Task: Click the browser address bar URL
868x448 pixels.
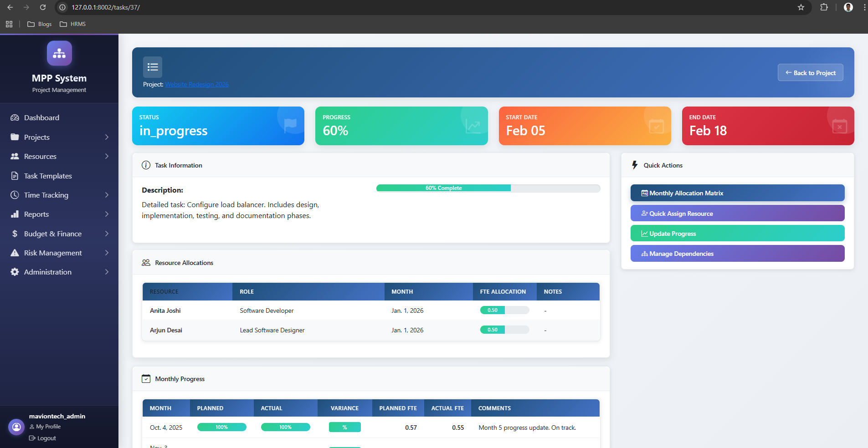Action: 106,7
